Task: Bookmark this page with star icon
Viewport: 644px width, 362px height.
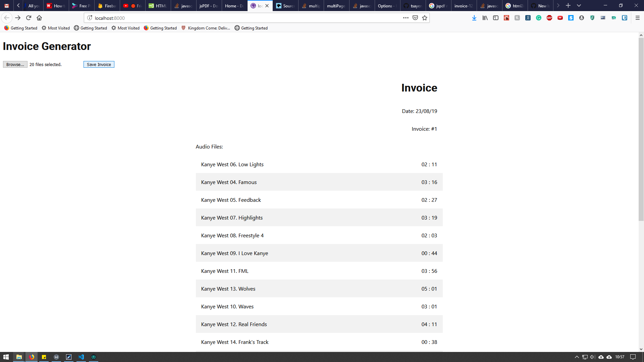Action: click(x=425, y=18)
